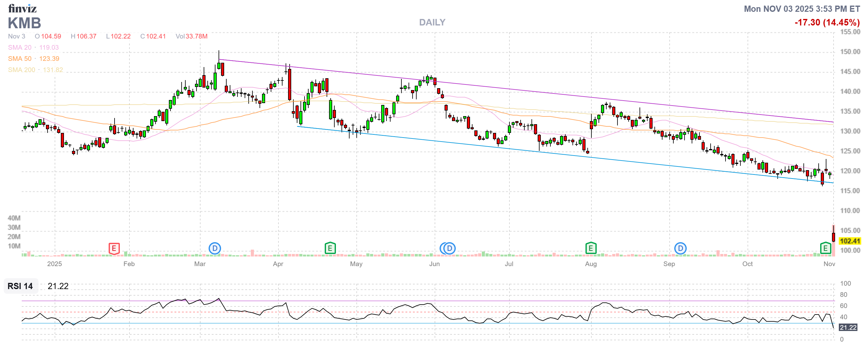The height and width of the screenshot is (349, 868).
Task: Click the -17.30 (14.45%) change text
Action: coord(827,22)
